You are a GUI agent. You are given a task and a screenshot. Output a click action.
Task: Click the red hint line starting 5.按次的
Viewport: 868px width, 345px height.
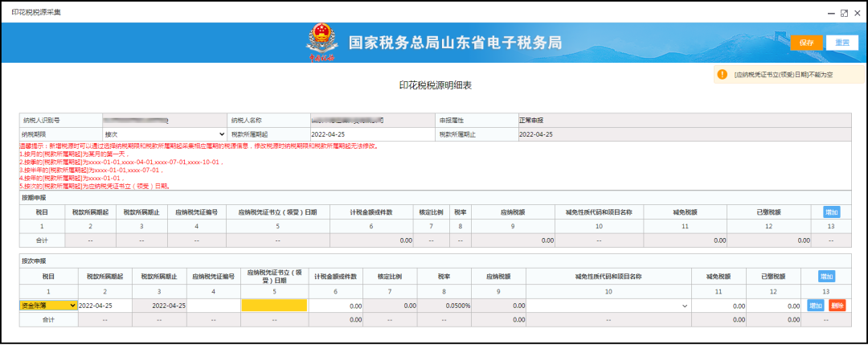(95, 186)
